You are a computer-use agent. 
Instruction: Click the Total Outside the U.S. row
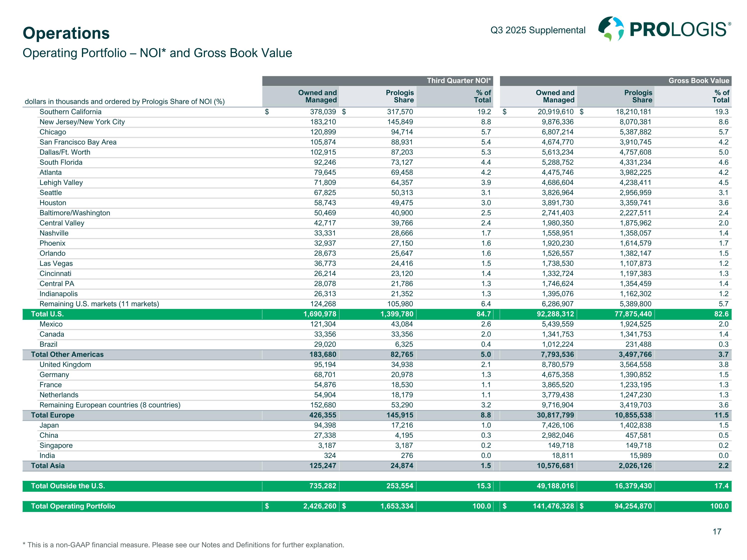pyautogui.click(x=68, y=486)
